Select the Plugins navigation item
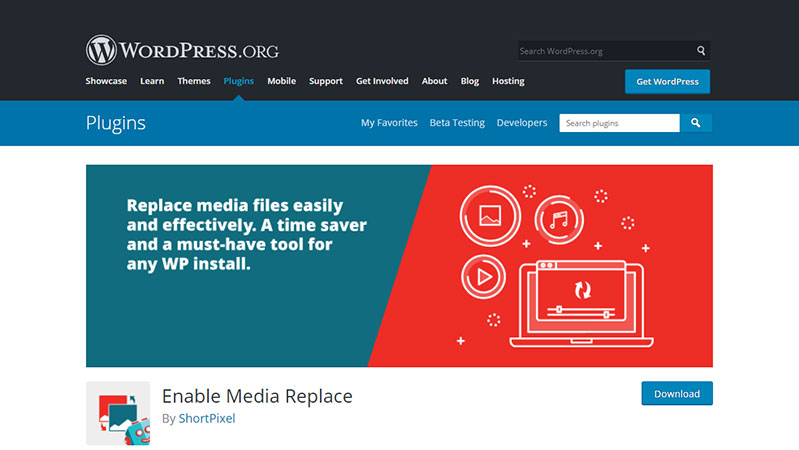The width and height of the screenshot is (799, 450). (238, 81)
